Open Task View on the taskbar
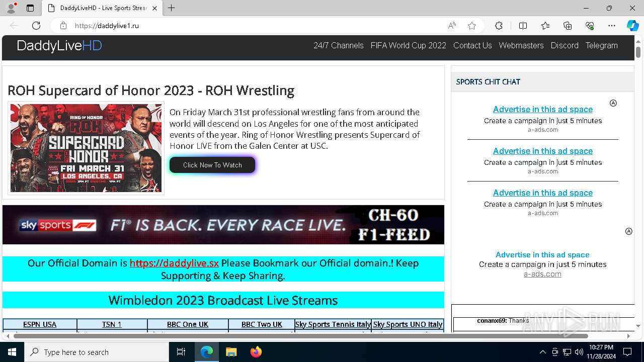 click(x=181, y=352)
